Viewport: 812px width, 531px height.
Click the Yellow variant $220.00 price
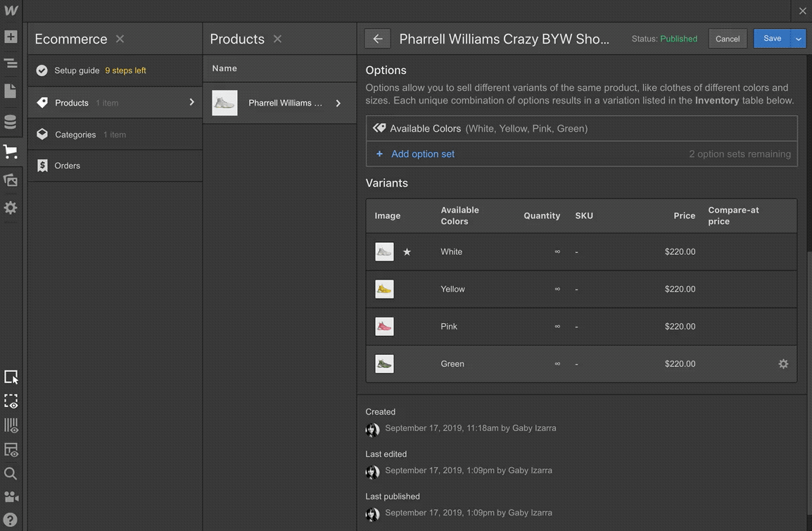click(680, 289)
